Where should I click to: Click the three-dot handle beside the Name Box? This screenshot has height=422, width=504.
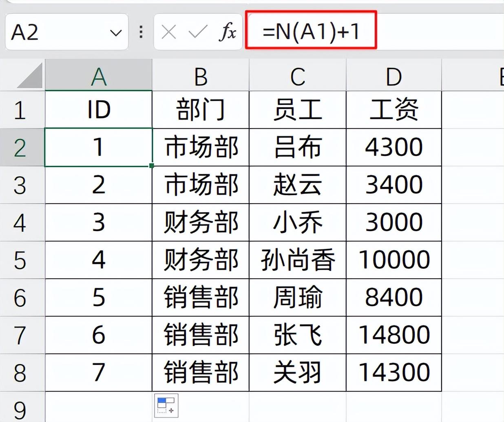pyautogui.click(x=141, y=32)
